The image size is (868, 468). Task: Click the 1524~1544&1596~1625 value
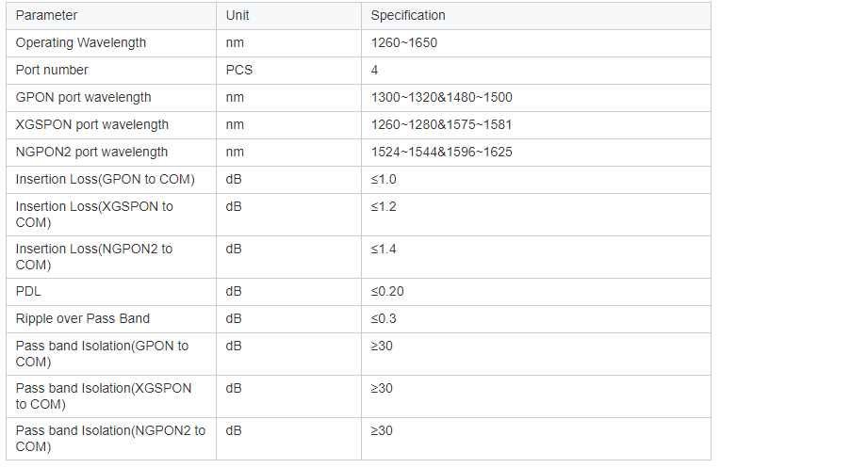[x=441, y=152]
